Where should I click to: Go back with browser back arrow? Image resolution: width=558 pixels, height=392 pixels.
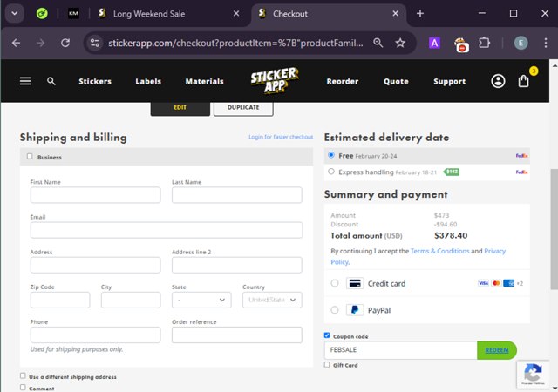pos(16,43)
